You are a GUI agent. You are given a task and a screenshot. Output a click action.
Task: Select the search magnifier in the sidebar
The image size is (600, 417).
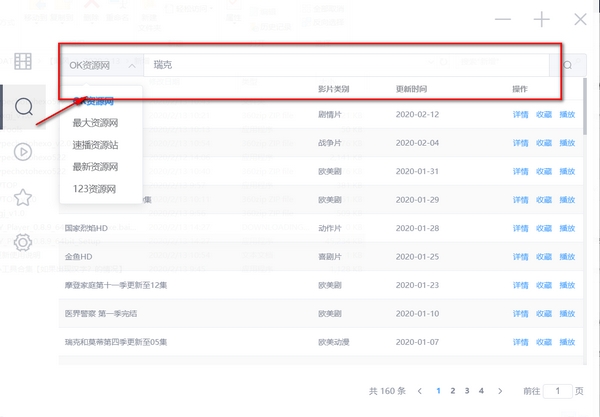pyautogui.click(x=24, y=106)
